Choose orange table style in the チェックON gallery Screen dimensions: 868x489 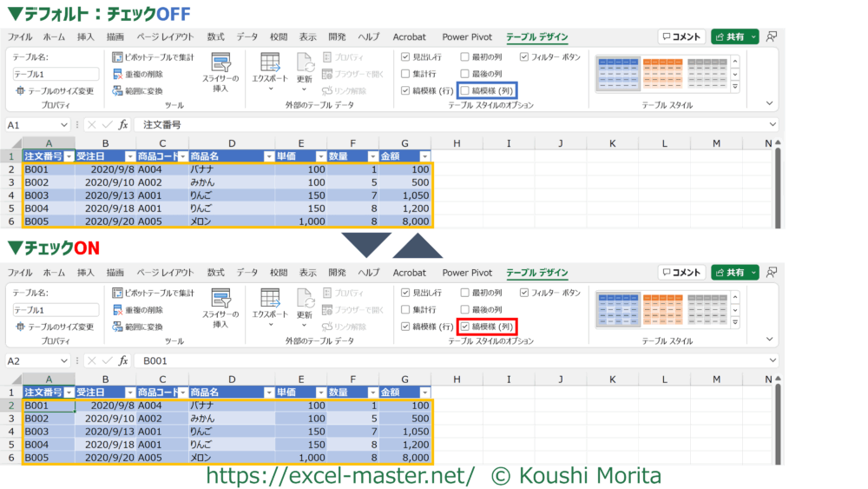663,310
